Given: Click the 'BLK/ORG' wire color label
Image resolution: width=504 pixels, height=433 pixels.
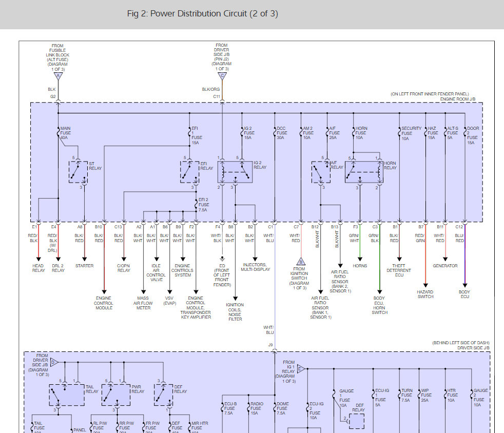Looking at the screenshot, I should pos(211,89).
